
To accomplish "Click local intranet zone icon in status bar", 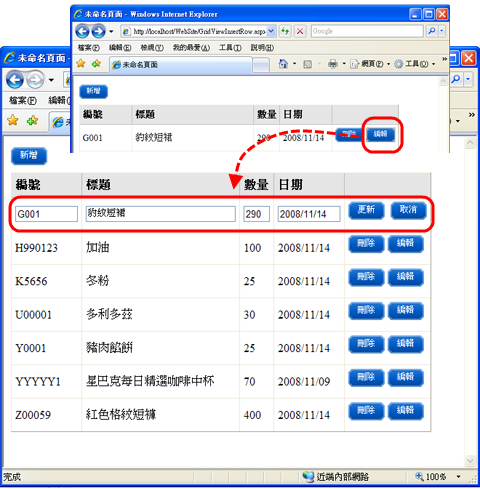I will [308, 476].
